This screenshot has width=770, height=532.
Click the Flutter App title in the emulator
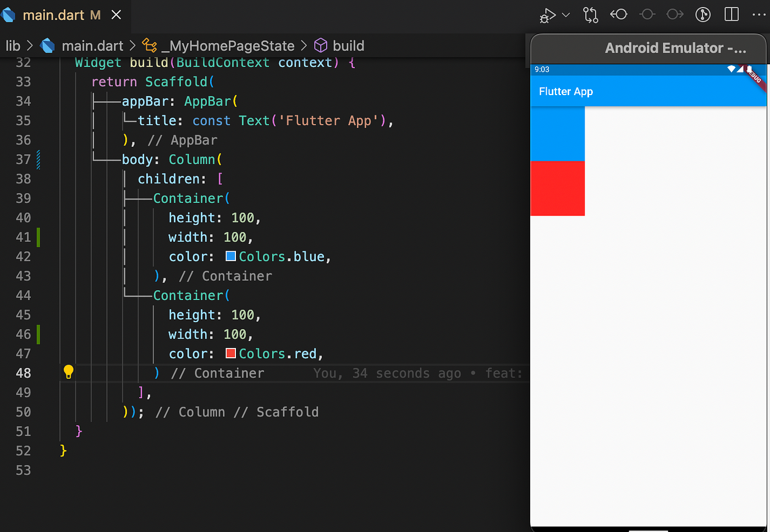coord(566,92)
